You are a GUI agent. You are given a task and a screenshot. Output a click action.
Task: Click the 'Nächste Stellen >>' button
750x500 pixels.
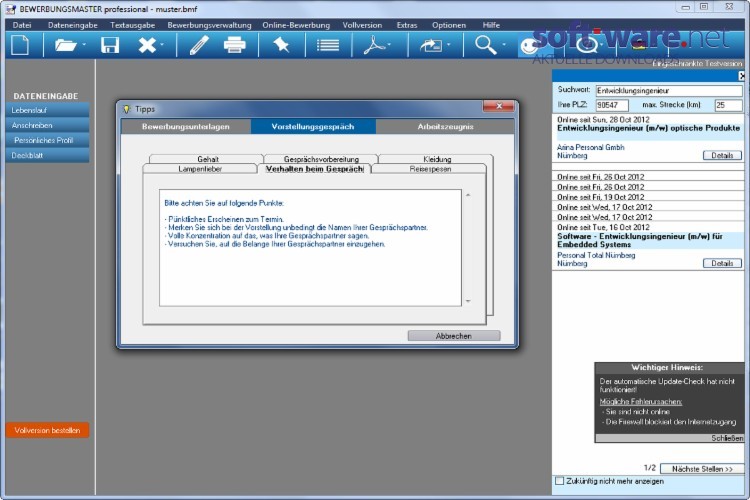click(x=702, y=469)
